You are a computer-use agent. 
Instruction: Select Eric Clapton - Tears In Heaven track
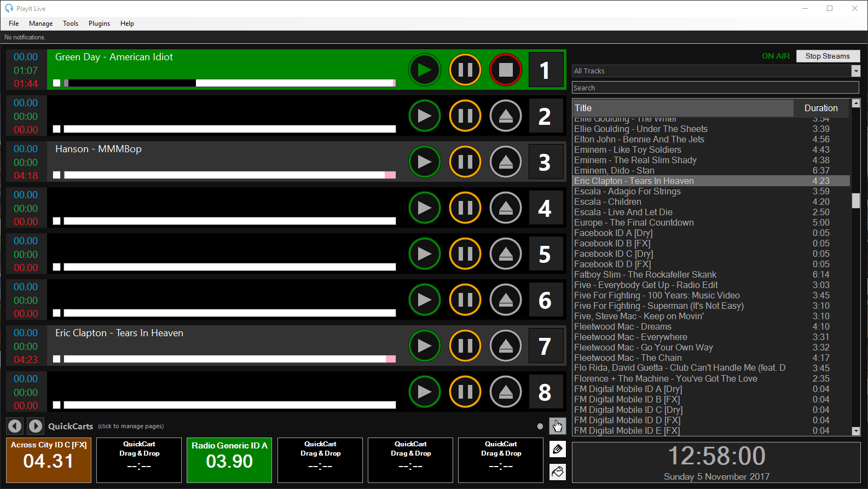(711, 181)
